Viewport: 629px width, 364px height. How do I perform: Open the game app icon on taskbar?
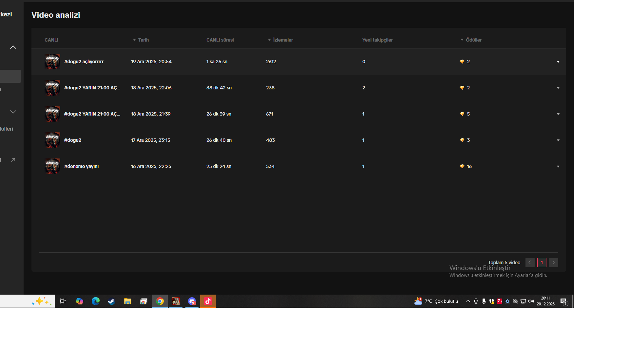click(176, 301)
